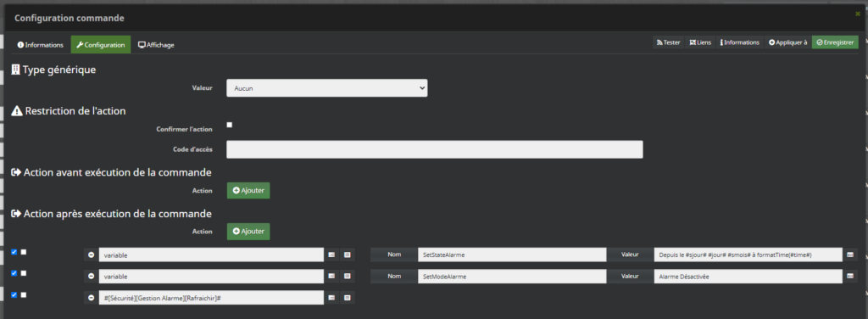Uncheck the checked box on SetStateAlarme row
The width and height of the screenshot is (868, 319).
coord(14,252)
